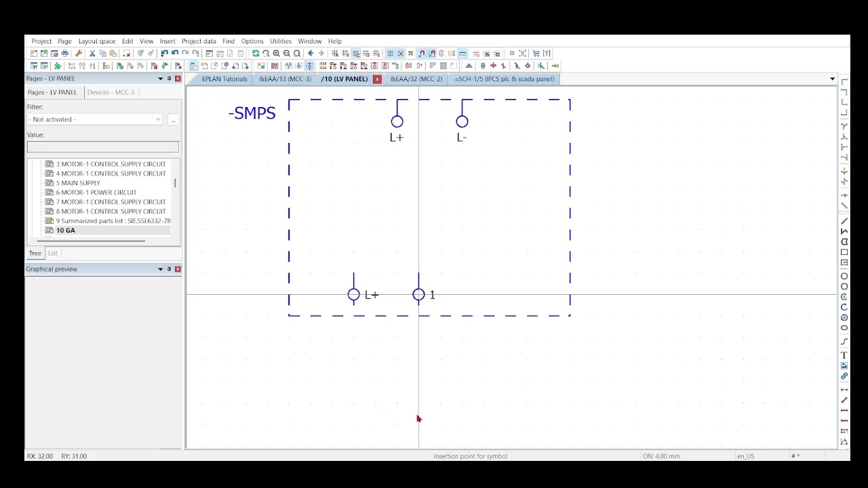Close the /10 (LV PANEL) tab
The image size is (868, 488).
(377, 79)
